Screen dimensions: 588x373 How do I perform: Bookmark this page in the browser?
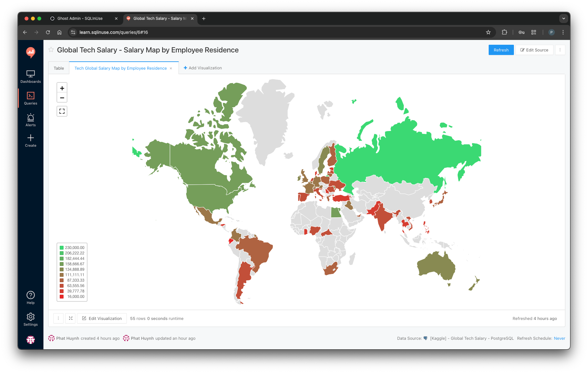[x=488, y=32]
